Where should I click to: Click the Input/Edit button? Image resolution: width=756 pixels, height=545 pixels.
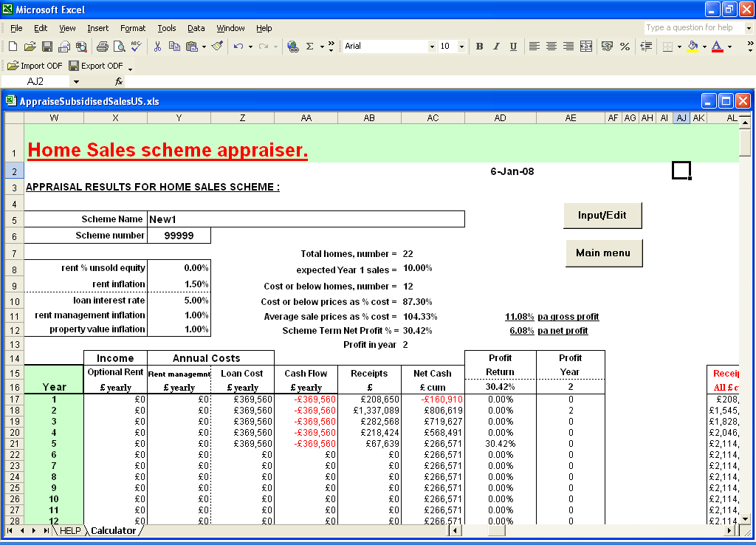click(602, 216)
